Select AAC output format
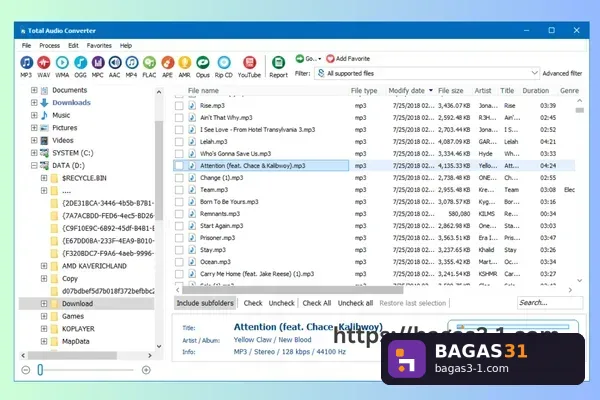 (x=115, y=63)
